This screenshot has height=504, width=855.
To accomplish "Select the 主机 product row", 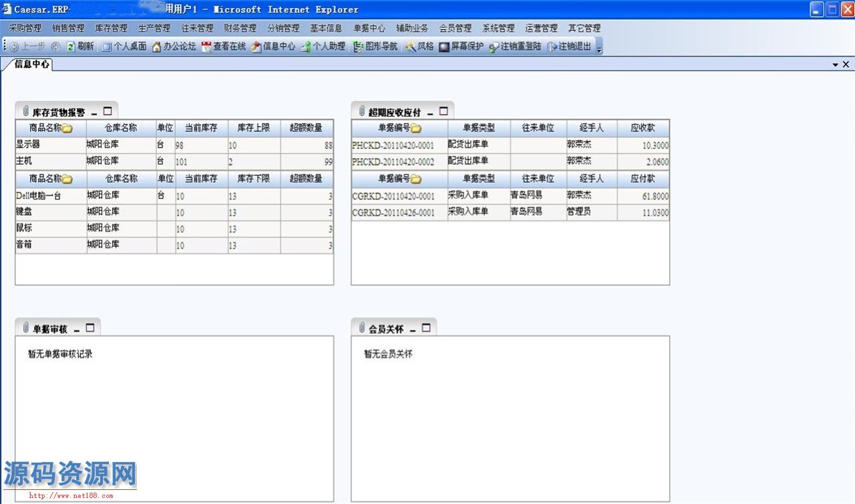I will pos(174,162).
